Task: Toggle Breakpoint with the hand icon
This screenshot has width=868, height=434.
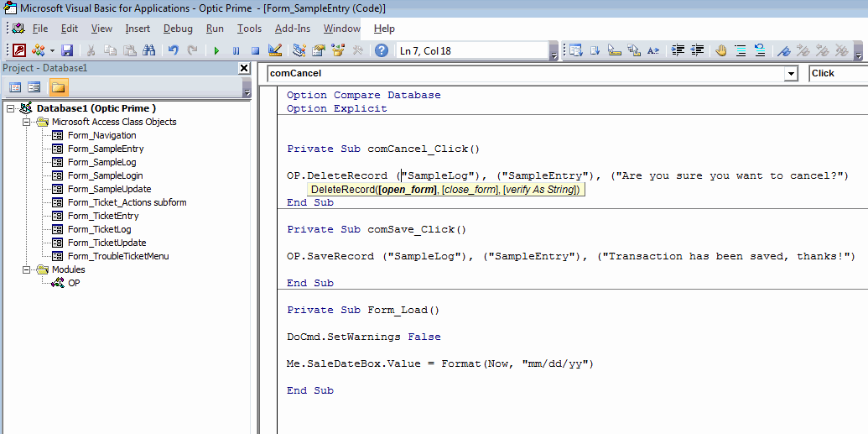Action: tap(720, 50)
